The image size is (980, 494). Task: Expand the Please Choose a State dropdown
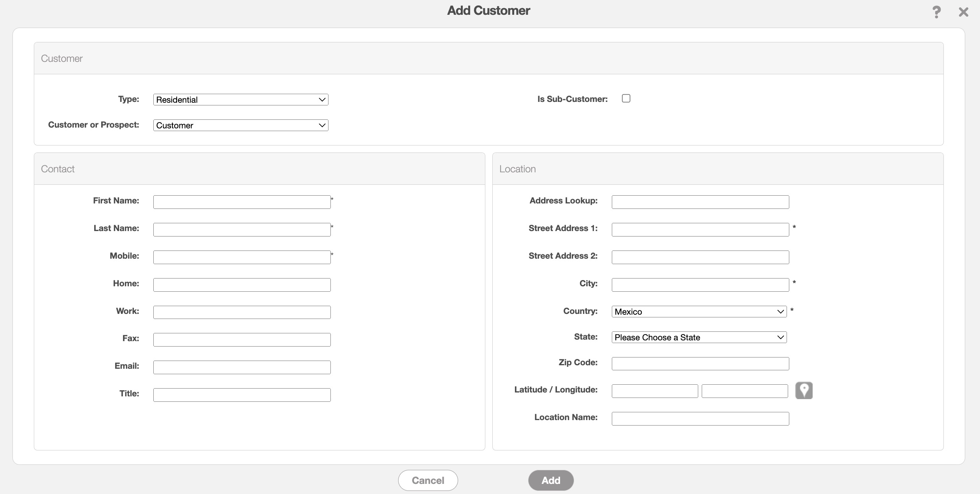pos(699,337)
